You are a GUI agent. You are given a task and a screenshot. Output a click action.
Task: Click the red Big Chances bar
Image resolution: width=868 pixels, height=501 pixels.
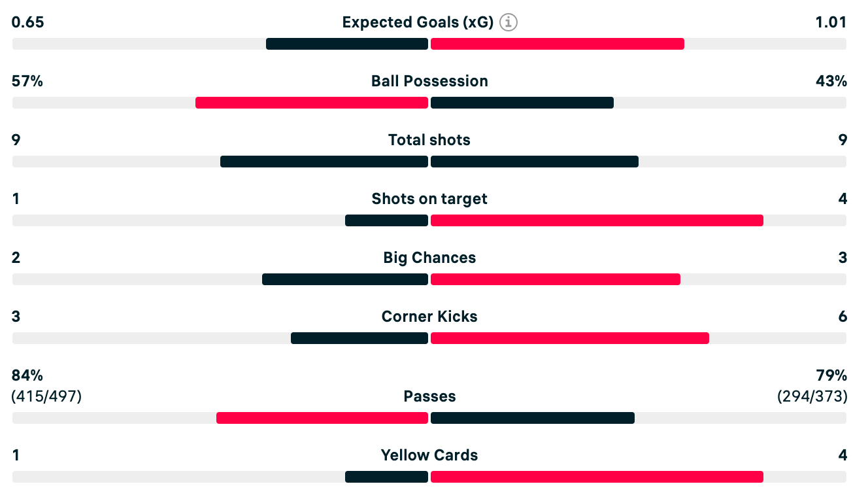pos(556,279)
